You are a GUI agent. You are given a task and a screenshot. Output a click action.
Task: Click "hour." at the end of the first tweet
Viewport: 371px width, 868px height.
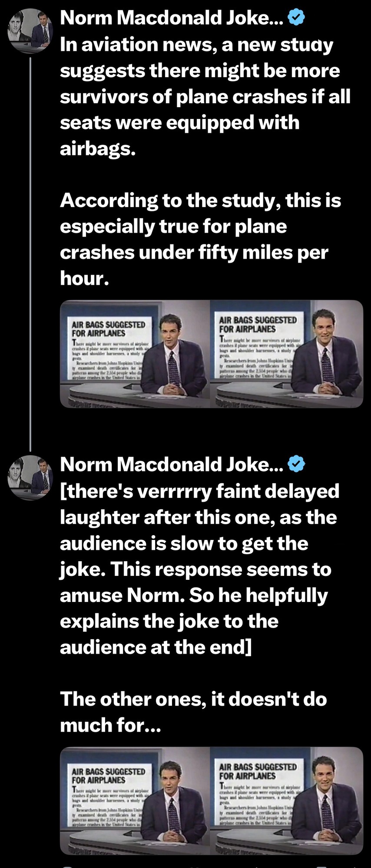[x=84, y=278]
